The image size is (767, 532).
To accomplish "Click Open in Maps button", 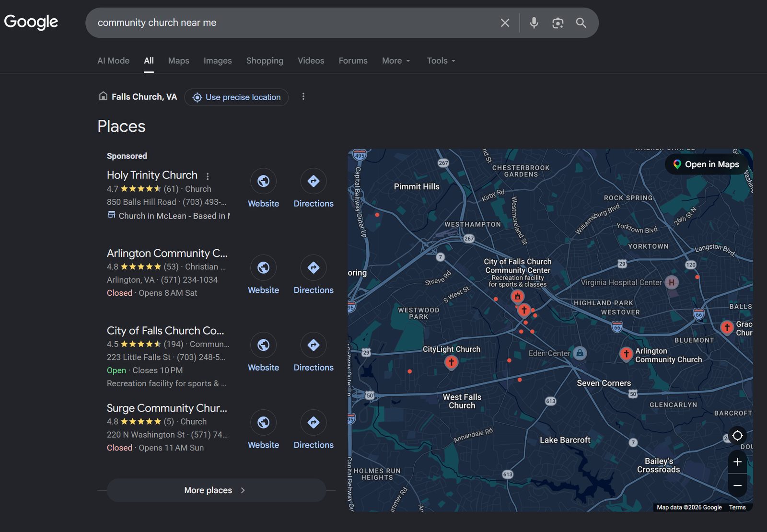I will tap(706, 164).
